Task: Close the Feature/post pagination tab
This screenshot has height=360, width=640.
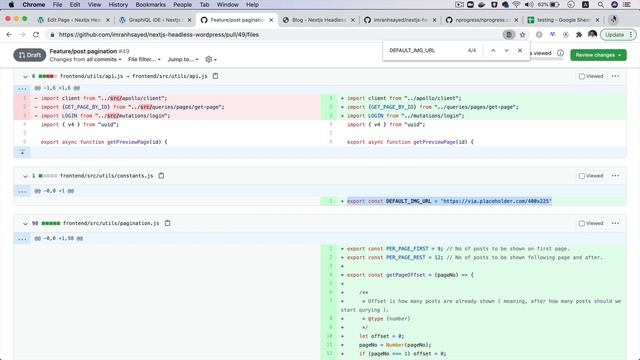Action: (271, 20)
